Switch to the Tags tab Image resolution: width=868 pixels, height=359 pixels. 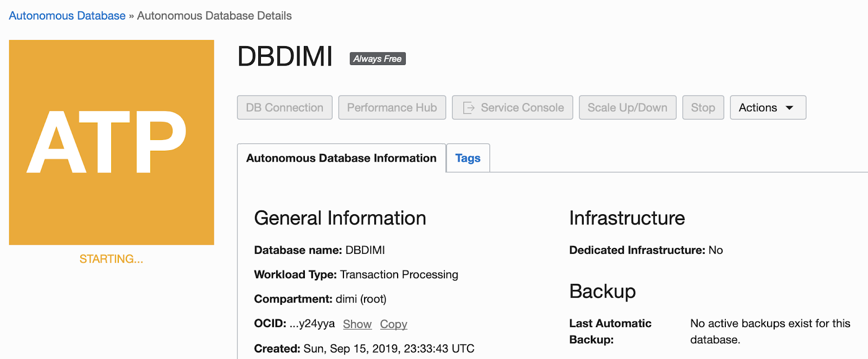coord(468,158)
